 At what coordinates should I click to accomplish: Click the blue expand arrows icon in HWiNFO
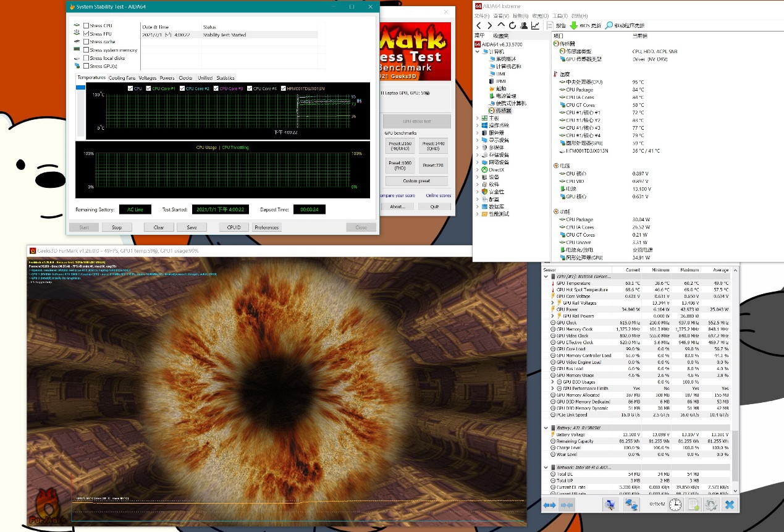[x=549, y=505]
